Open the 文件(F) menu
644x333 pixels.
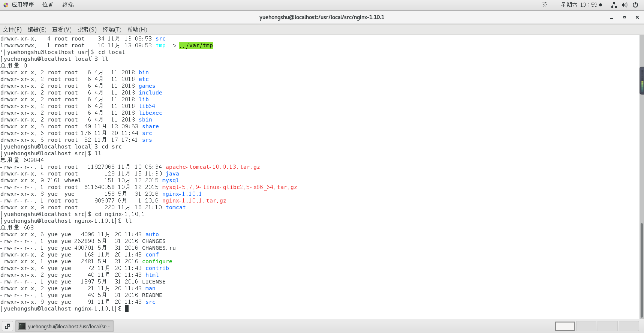pos(12,29)
